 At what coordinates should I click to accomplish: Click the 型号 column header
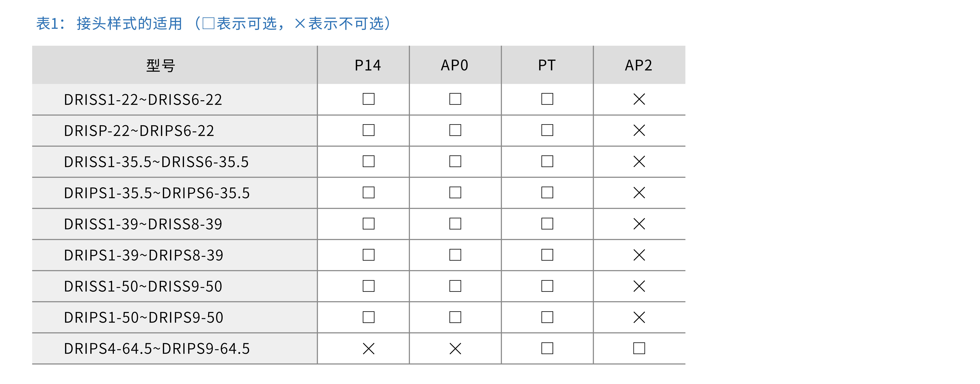(161, 65)
